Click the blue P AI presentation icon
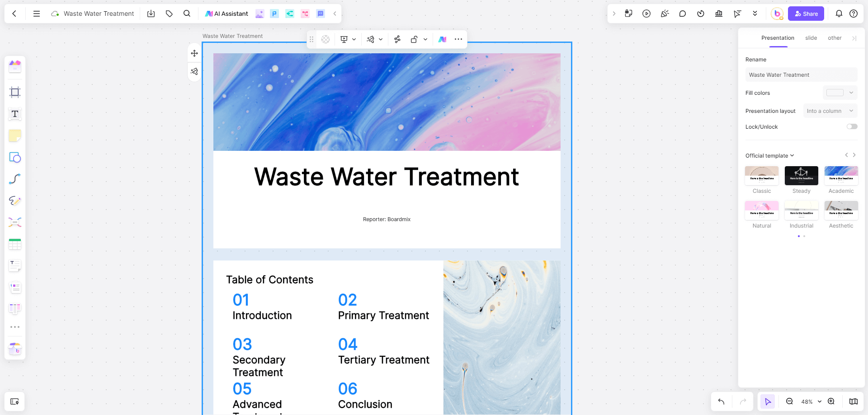The image size is (868, 415). pos(274,14)
